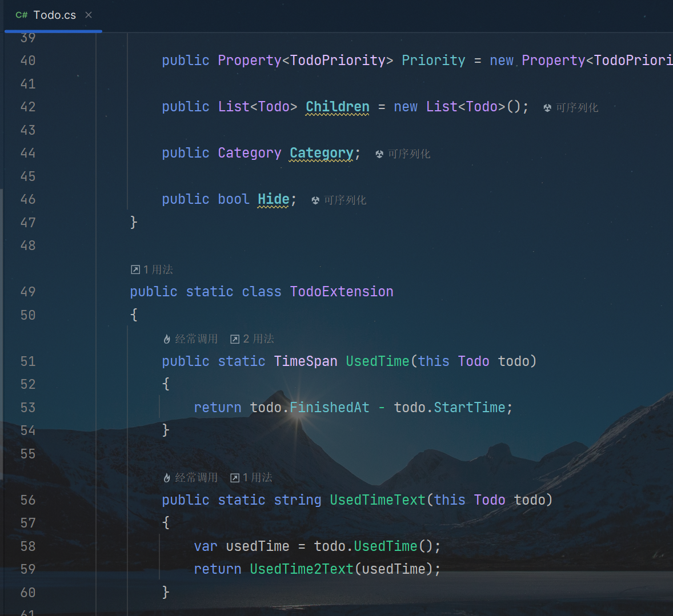Click line number 49 in the gutter
Image resolution: width=673 pixels, height=616 pixels.
tap(28, 292)
